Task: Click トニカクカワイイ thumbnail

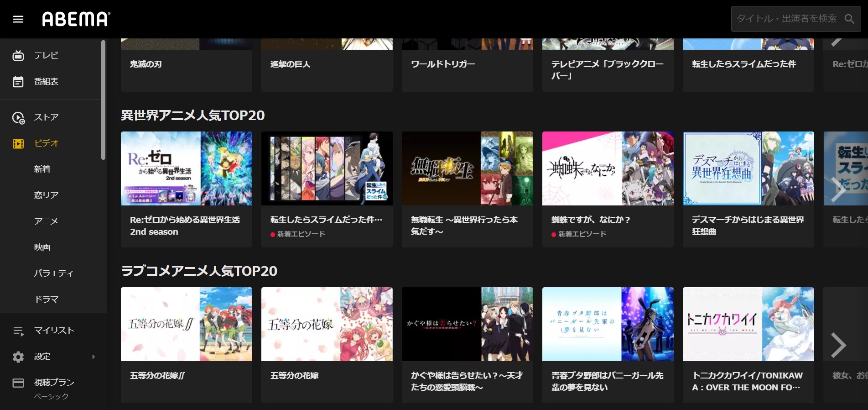Action: [x=748, y=324]
